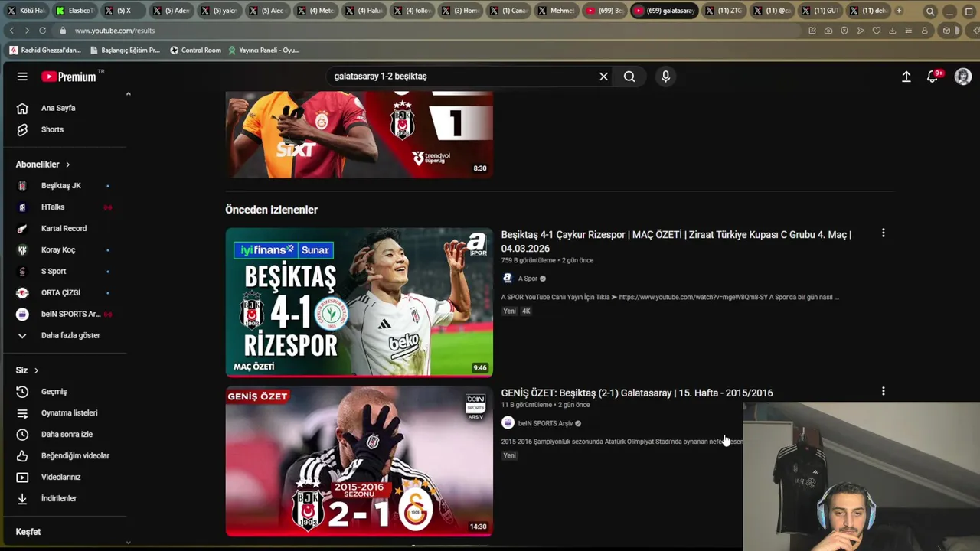Reload the page in browser toolbar
This screenshot has width=980, height=551.
pyautogui.click(x=42, y=31)
